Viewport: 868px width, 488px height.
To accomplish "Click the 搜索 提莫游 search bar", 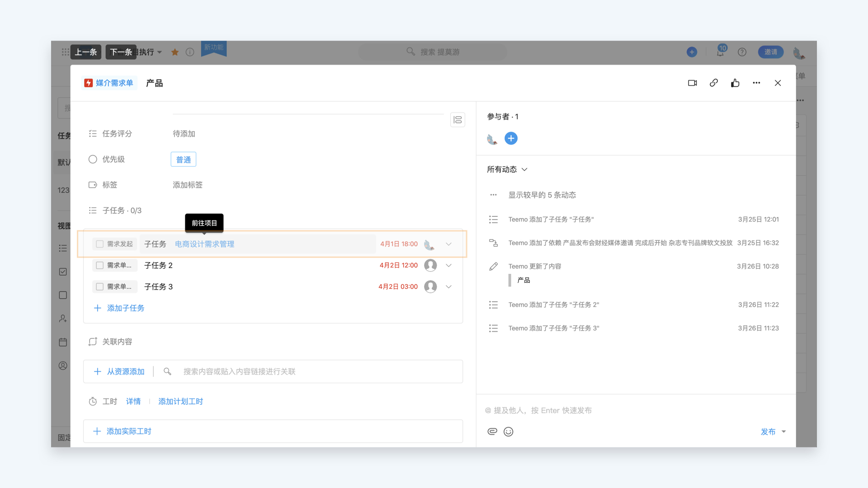I will 433,52.
